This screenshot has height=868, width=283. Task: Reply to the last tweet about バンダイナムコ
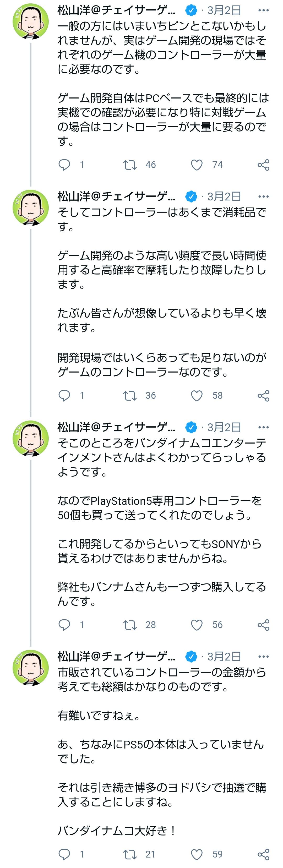pos(64,854)
